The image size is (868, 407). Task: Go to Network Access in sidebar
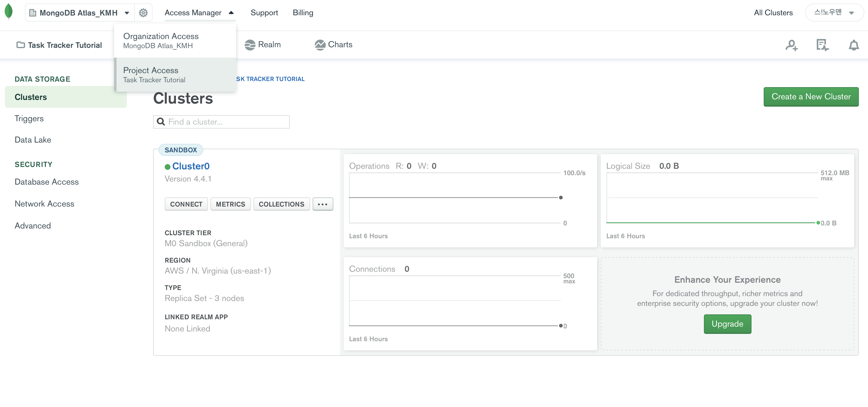coord(45,204)
